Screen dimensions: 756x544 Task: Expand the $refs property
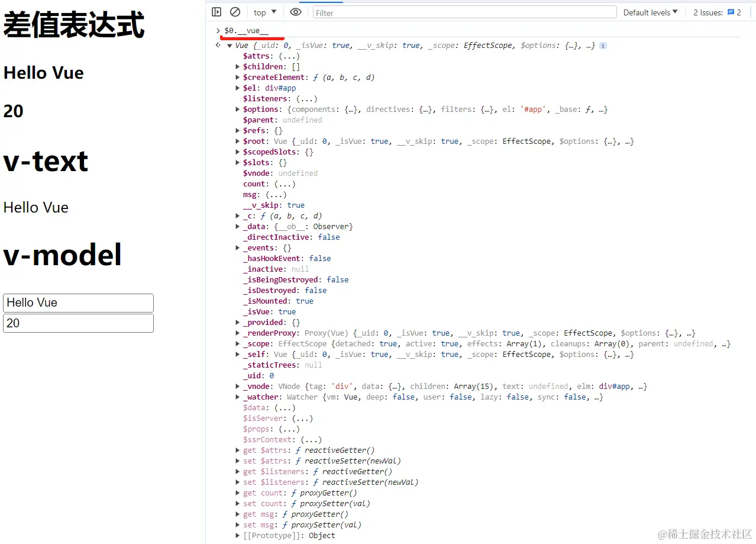coord(238,131)
